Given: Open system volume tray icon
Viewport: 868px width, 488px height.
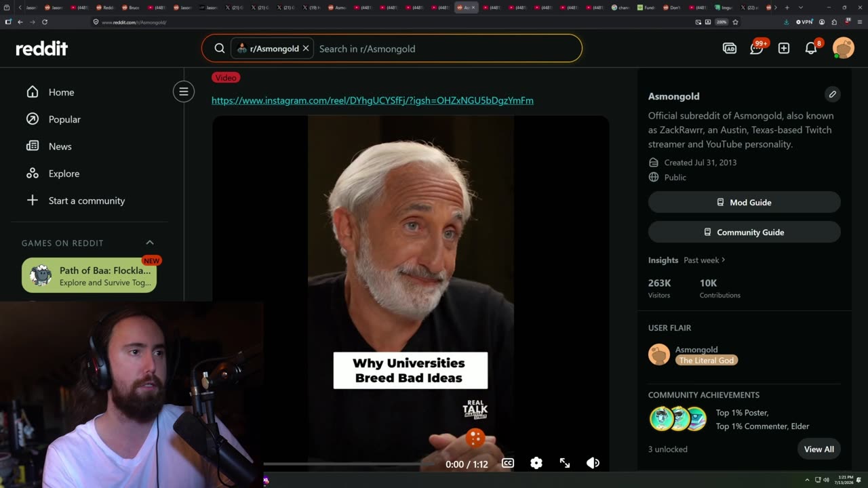Looking at the screenshot, I should tap(826, 480).
